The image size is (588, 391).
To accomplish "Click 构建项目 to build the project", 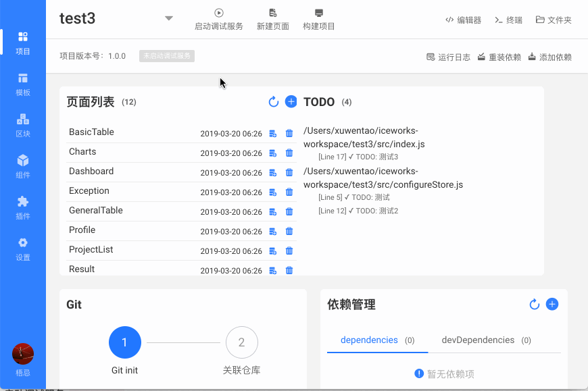I will click(319, 20).
